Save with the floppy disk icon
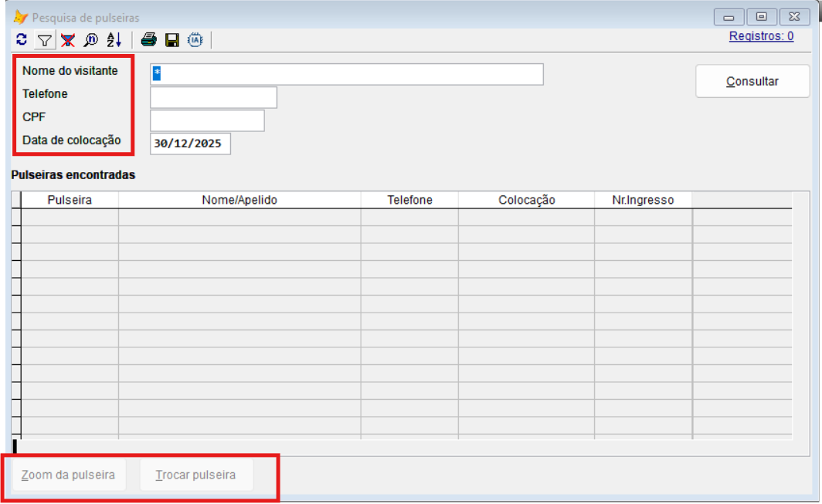This screenshot has height=504, width=822. point(172,40)
